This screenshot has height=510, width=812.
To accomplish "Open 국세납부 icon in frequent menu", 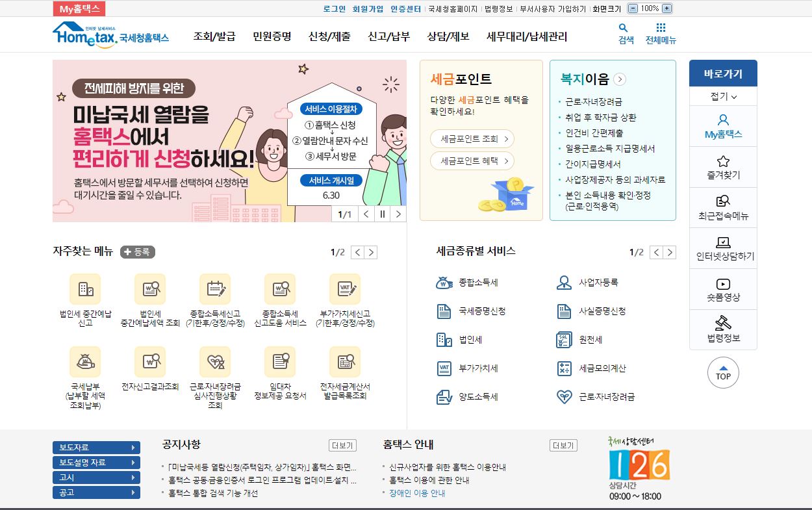I will [85, 362].
